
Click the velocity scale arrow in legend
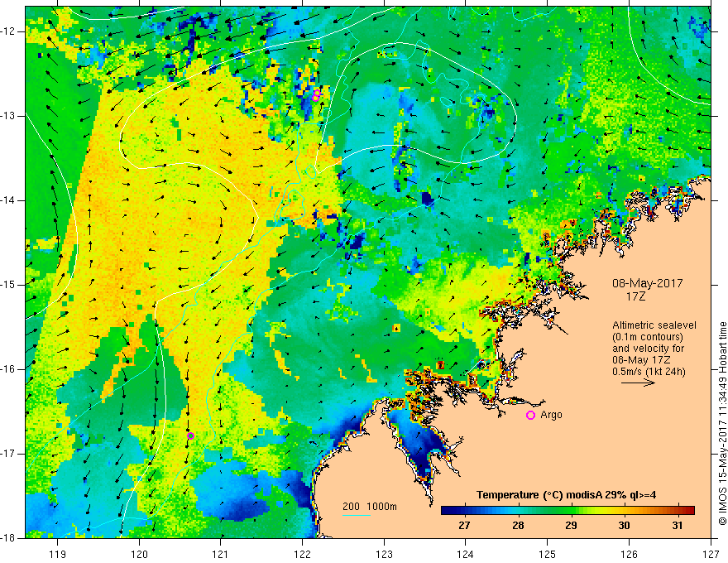click(638, 383)
